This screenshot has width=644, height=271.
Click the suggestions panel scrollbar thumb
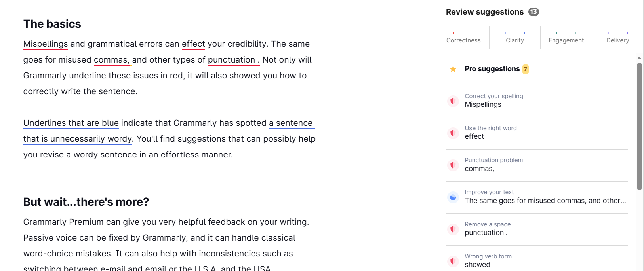pos(639,126)
